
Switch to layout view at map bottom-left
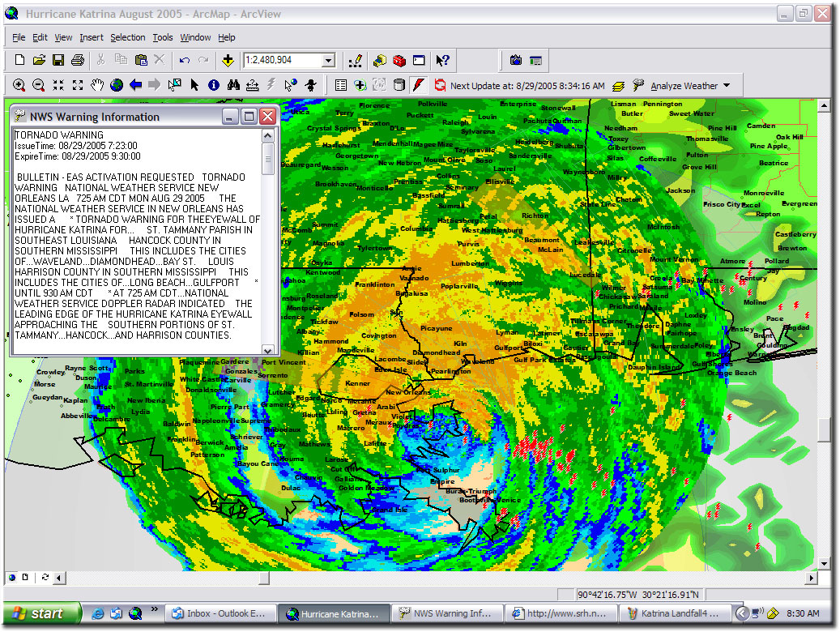pos(24,578)
